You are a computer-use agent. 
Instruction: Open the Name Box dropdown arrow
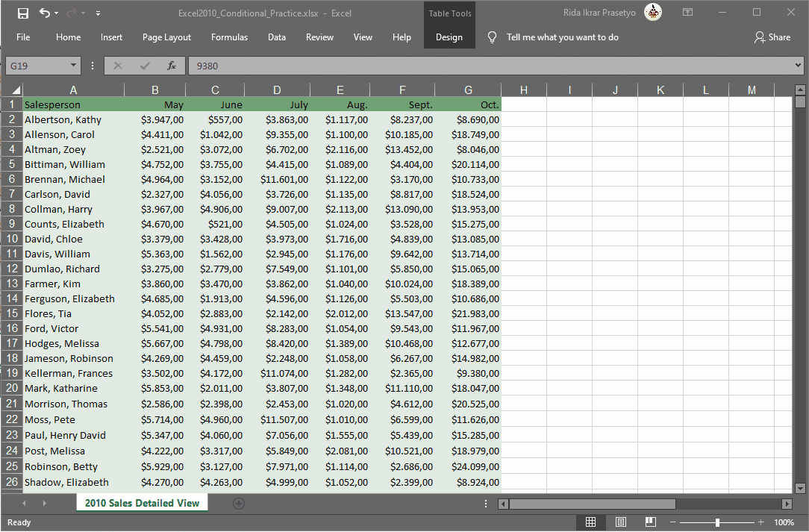pos(73,66)
